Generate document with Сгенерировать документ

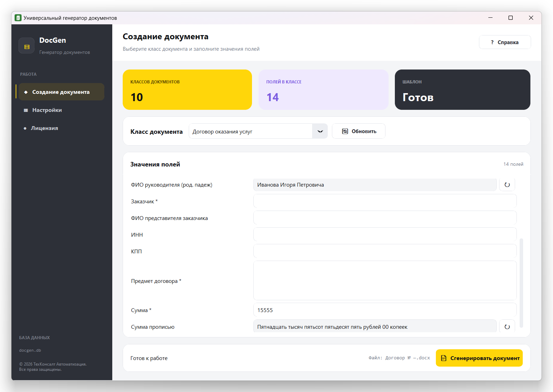[x=479, y=358]
